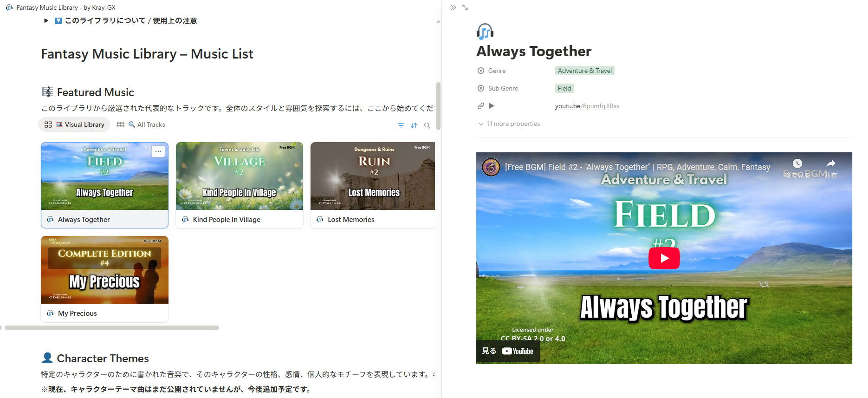Click the Always Together page title
Viewport: 868px width, 398px height.
534,51
